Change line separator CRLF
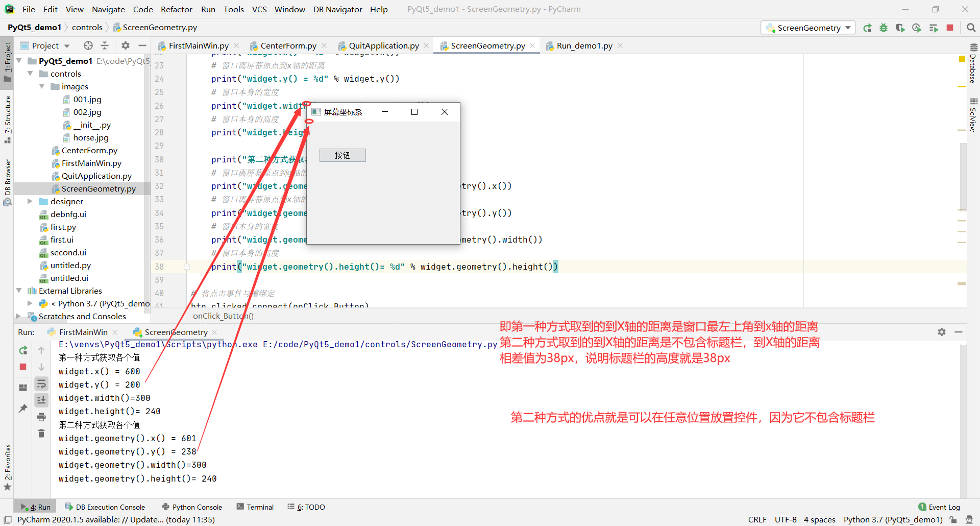980x526 pixels. (x=757, y=519)
